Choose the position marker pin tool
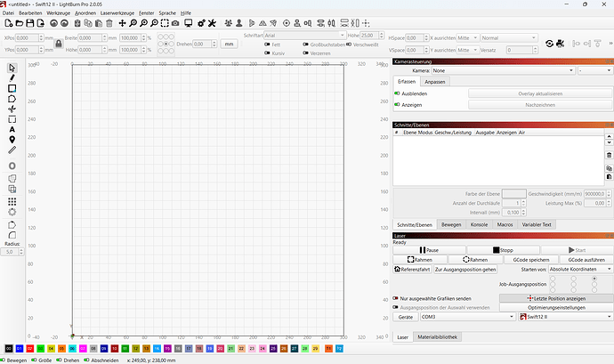 click(x=12, y=140)
